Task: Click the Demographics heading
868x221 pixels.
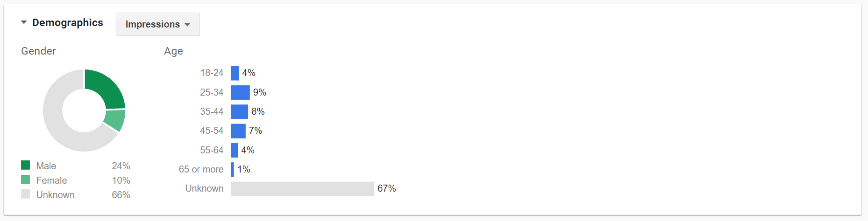Action: point(67,22)
